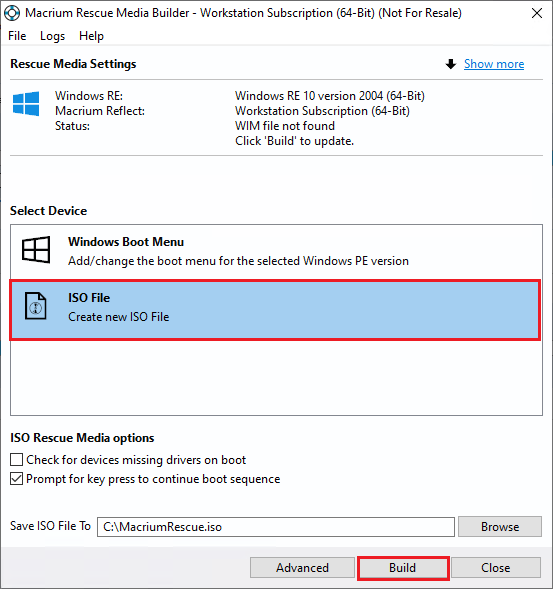Screen dimensions: 553x589
Task: Click the blue Windows logo icon
Action: pyautogui.click(x=26, y=104)
